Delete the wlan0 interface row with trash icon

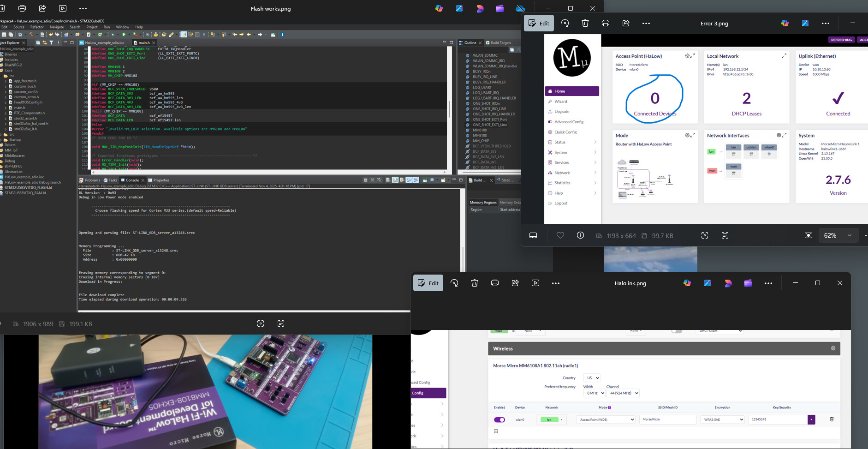(832, 419)
